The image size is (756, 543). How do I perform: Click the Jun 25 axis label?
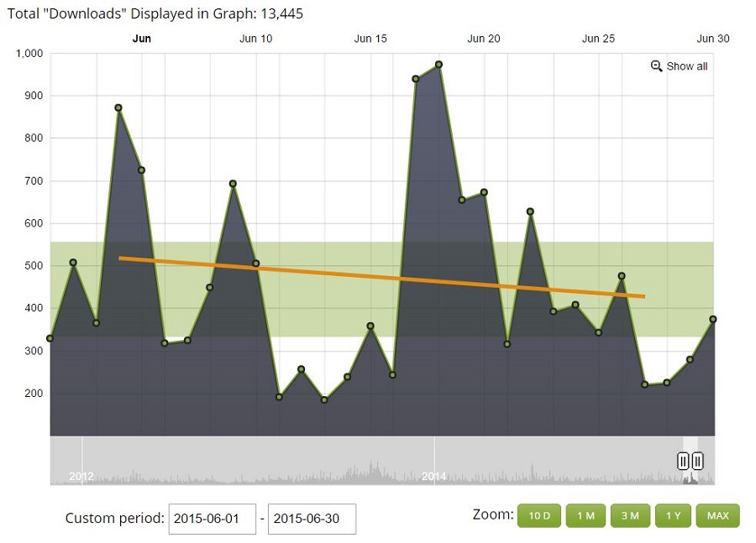pyautogui.click(x=598, y=39)
